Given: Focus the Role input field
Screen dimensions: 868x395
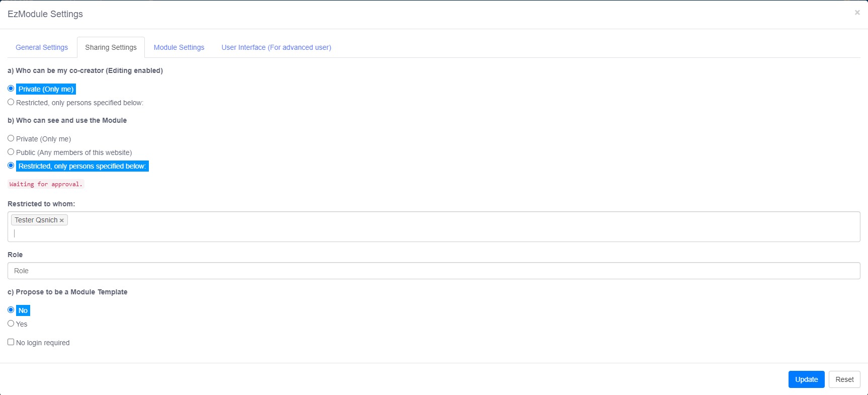Looking at the screenshot, I should [433, 271].
